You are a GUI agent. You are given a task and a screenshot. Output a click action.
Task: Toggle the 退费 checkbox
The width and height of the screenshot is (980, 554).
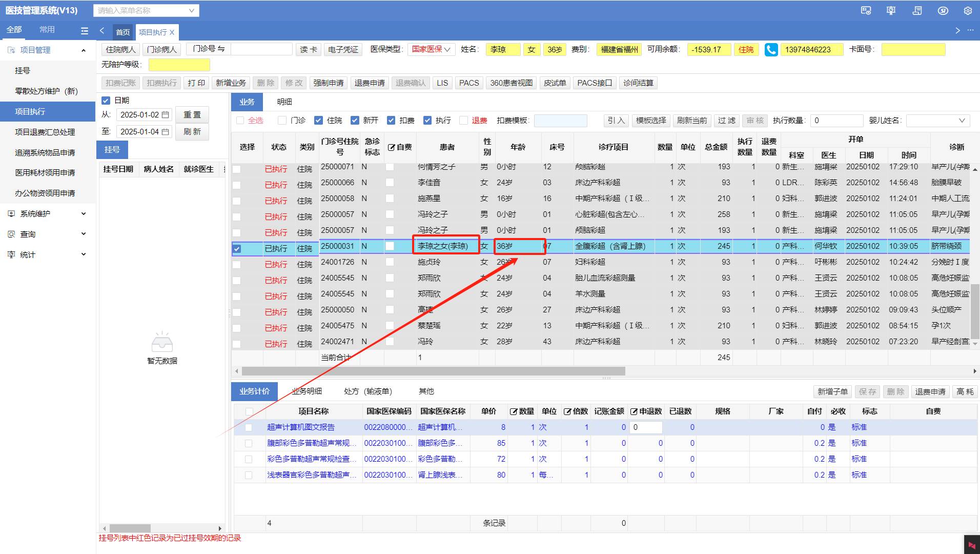[x=464, y=121]
